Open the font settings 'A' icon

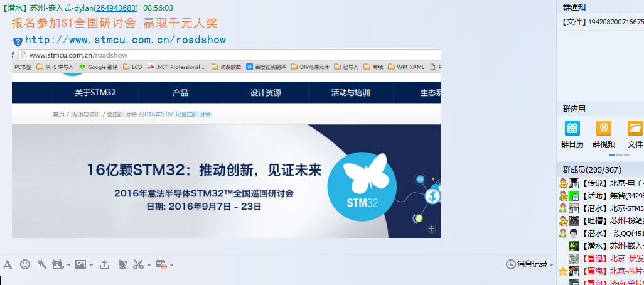click(8, 265)
